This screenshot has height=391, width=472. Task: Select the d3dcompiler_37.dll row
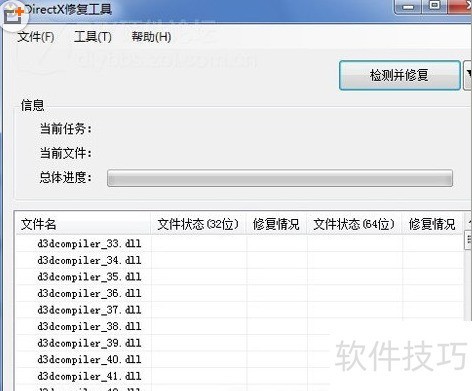240,310
